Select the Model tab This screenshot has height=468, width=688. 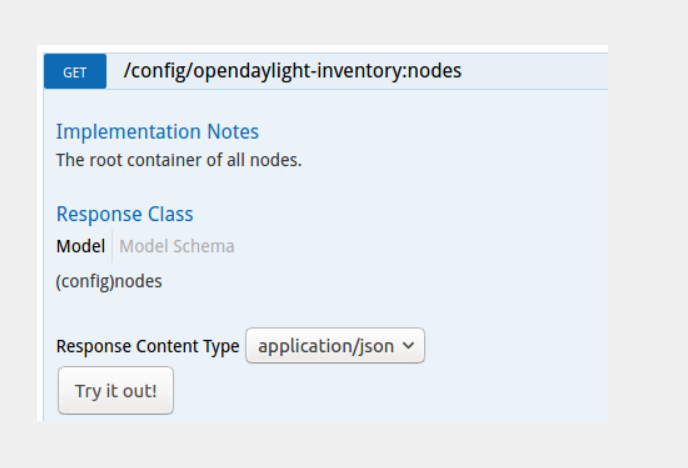point(80,246)
